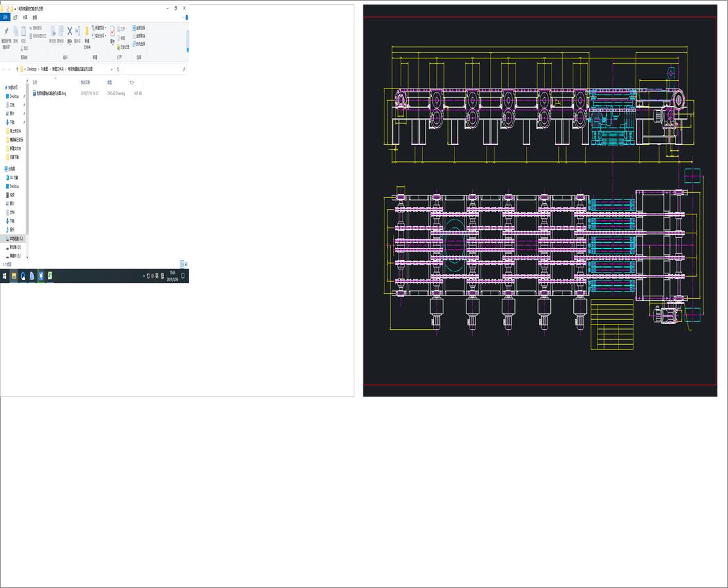Click the Paste clipboard icon in ribbon
This screenshot has height=588, width=728.
24,32
